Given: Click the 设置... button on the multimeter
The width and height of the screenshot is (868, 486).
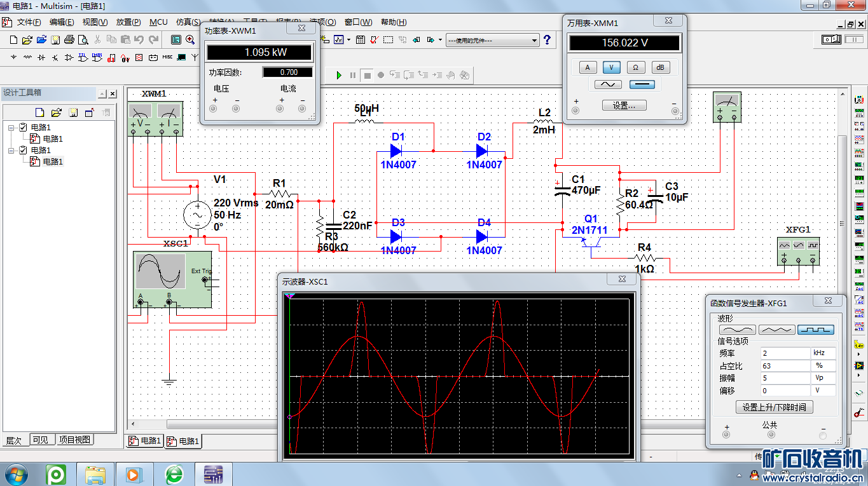Looking at the screenshot, I should [624, 105].
